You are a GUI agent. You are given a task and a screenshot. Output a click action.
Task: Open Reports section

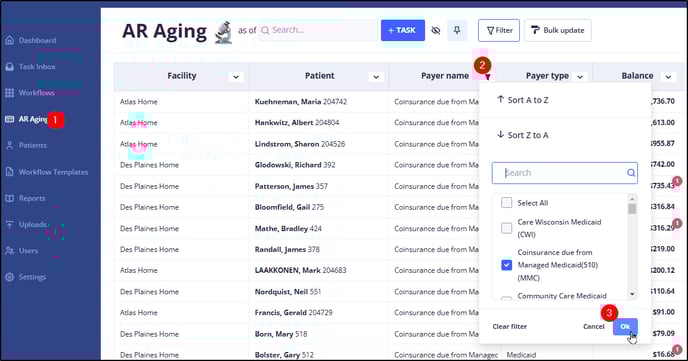tap(32, 198)
